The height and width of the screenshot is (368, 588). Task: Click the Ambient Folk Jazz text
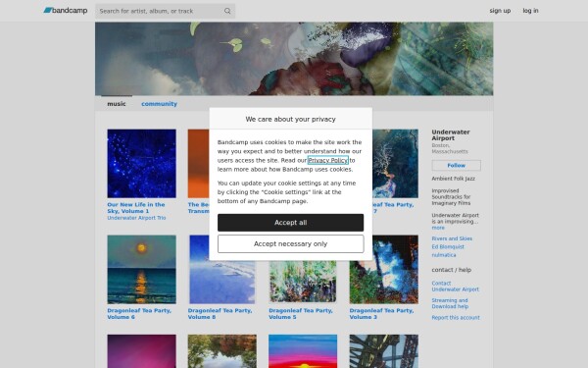(453, 179)
